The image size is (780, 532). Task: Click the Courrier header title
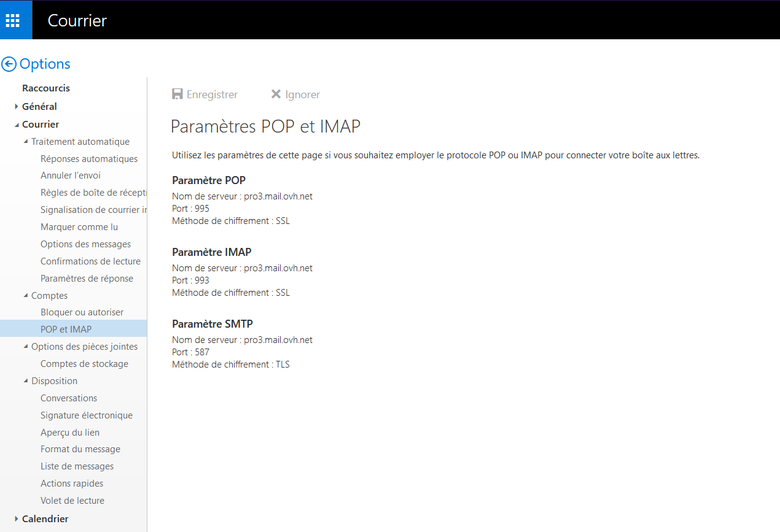(77, 20)
